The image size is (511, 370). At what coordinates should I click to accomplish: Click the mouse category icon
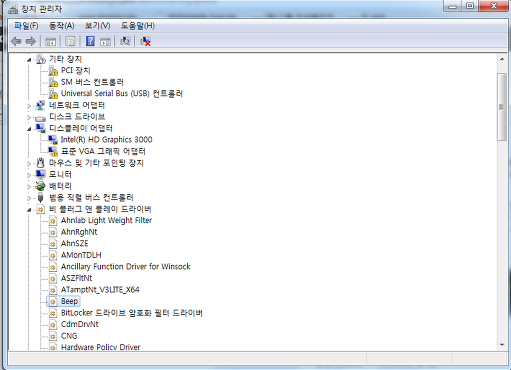pyautogui.click(x=40, y=163)
